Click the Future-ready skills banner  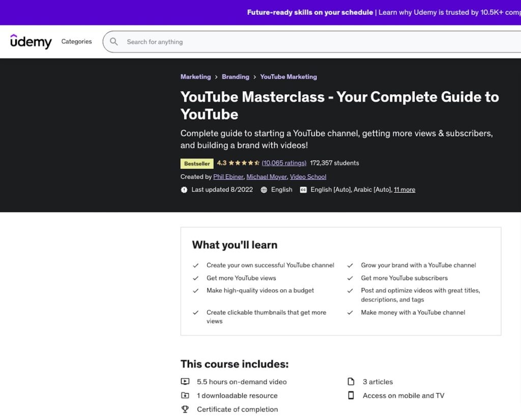click(260, 12)
